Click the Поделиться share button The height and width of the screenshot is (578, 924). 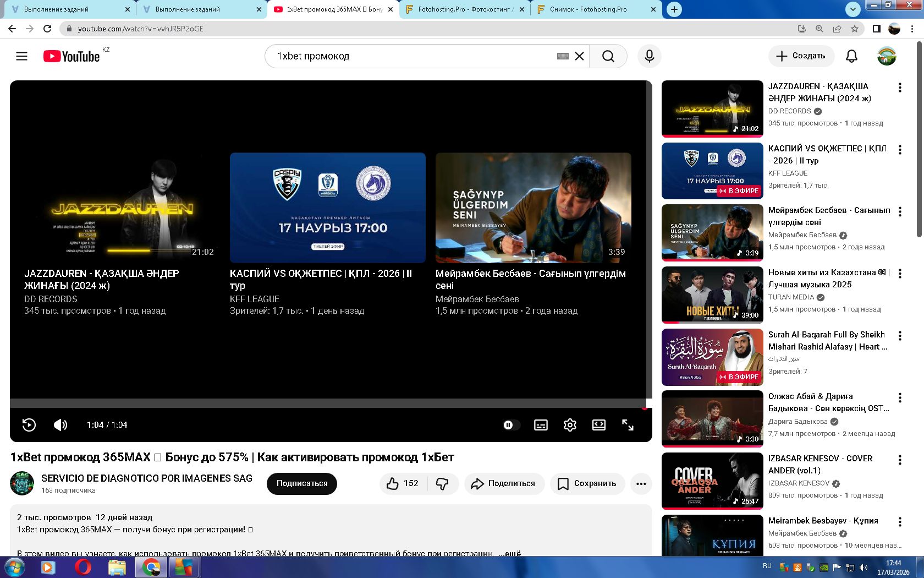click(504, 483)
